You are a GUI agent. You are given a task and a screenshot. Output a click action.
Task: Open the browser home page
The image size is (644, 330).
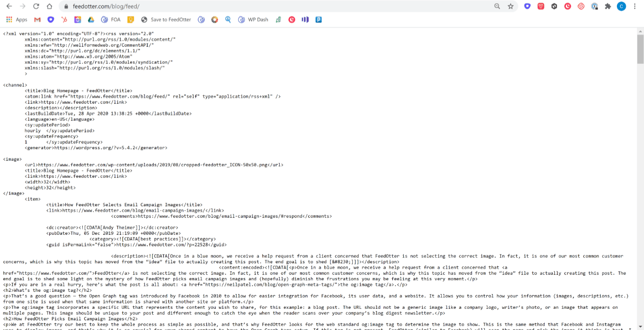[x=50, y=6]
